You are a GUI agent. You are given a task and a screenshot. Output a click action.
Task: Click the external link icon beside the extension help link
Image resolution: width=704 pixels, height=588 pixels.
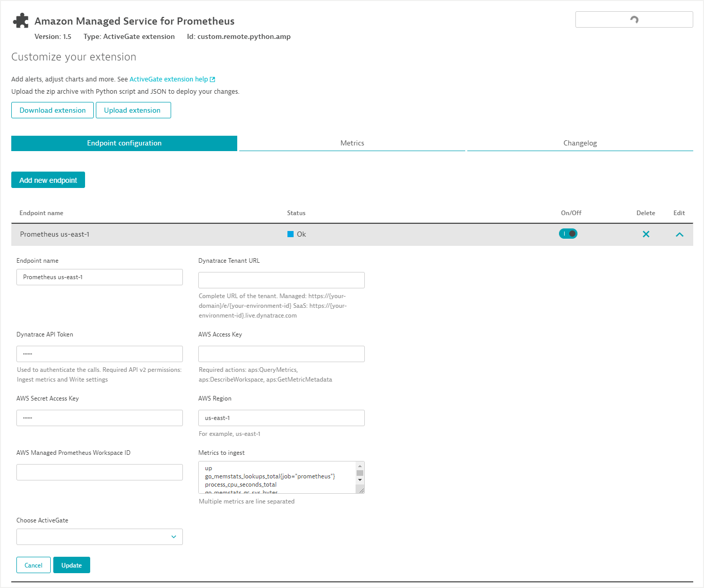point(213,79)
